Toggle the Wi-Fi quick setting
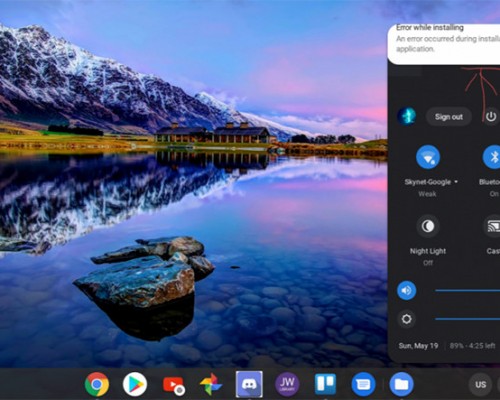The width and height of the screenshot is (500, 400). tap(428, 157)
